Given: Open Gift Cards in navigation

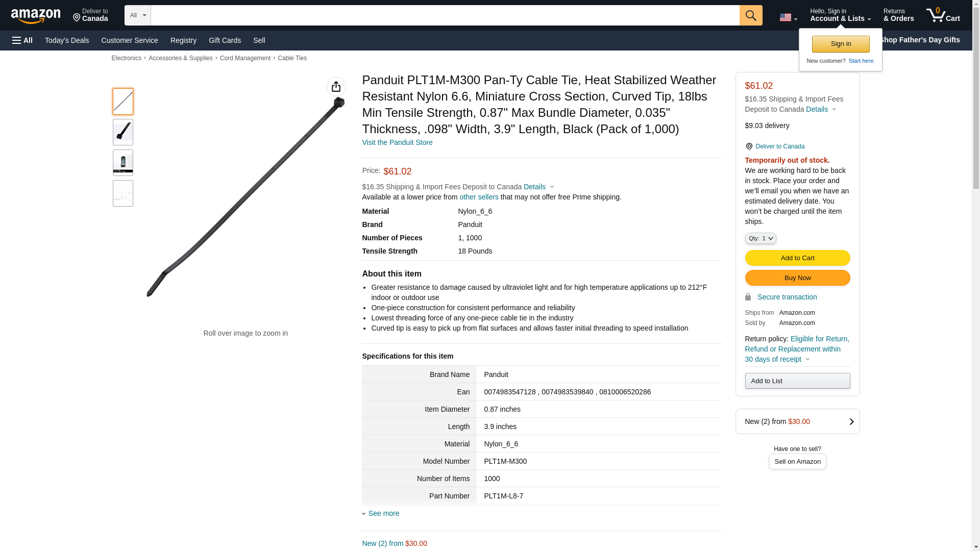Looking at the screenshot, I should coord(225,40).
